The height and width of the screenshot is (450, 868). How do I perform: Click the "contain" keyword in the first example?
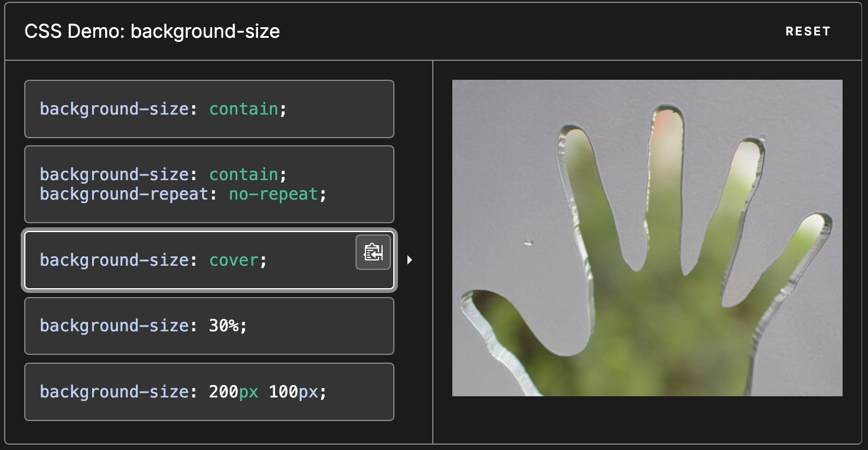243,109
